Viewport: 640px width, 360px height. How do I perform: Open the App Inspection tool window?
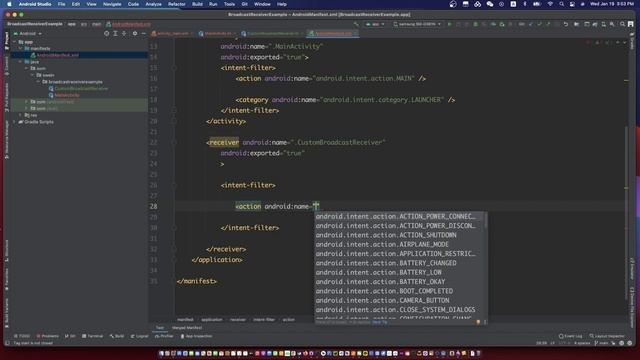(196, 336)
